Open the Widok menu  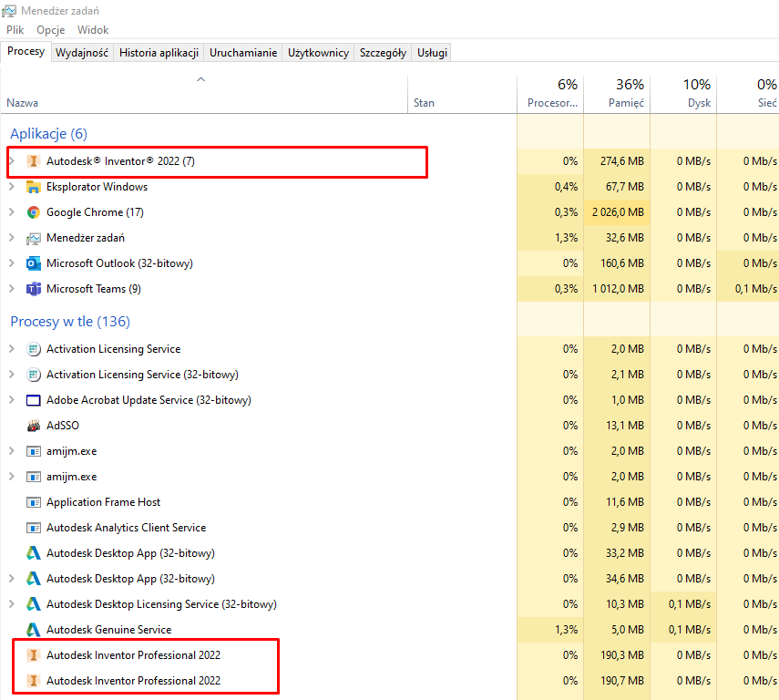[92, 29]
